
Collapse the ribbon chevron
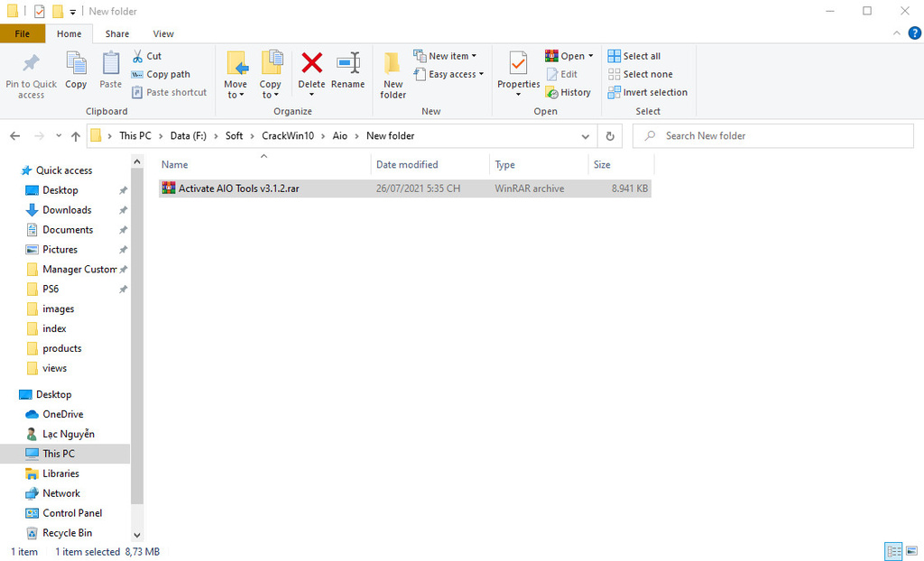896,33
